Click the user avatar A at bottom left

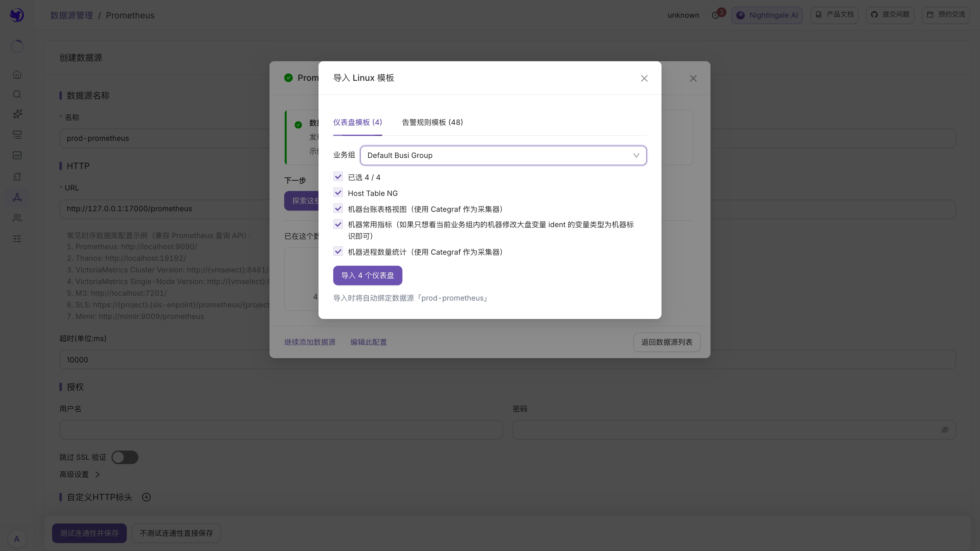coord(17,539)
